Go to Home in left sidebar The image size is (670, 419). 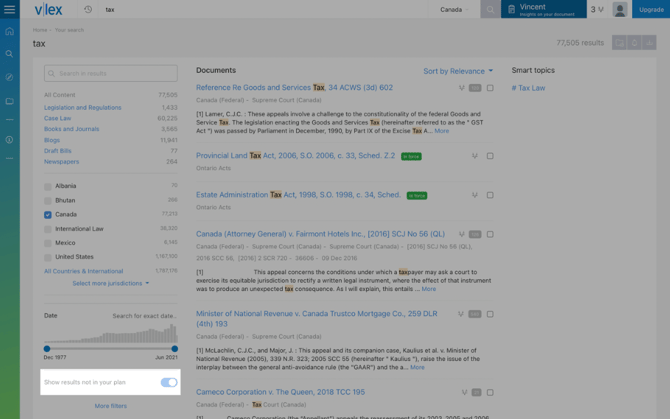(9, 31)
